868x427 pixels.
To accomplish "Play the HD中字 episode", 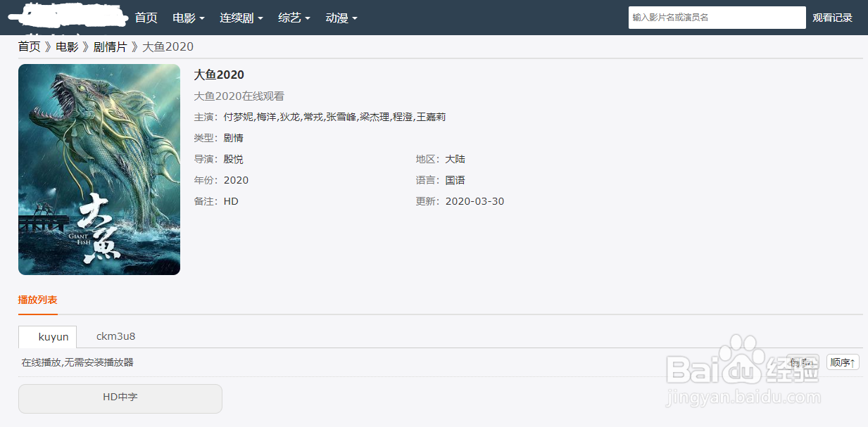I will pyautogui.click(x=120, y=398).
